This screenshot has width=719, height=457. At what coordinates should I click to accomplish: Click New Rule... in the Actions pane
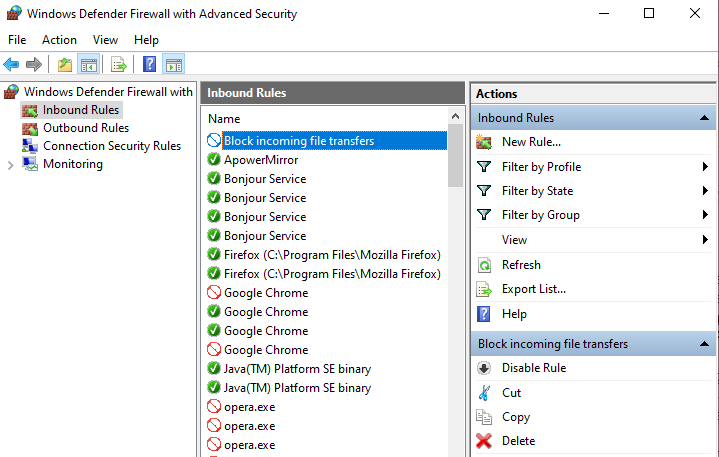(x=531, y=143)
